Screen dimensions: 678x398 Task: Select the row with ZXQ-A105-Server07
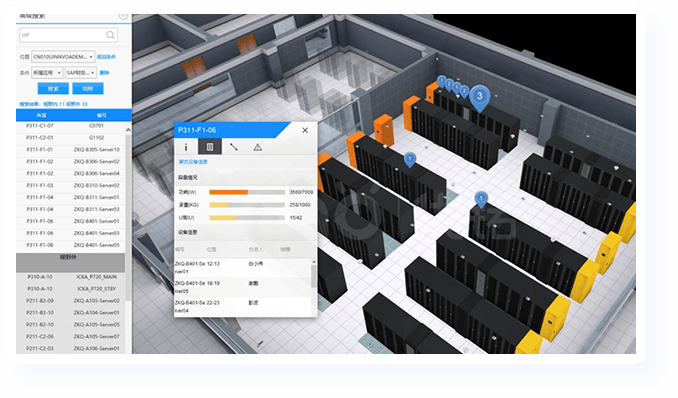point(71,337)
